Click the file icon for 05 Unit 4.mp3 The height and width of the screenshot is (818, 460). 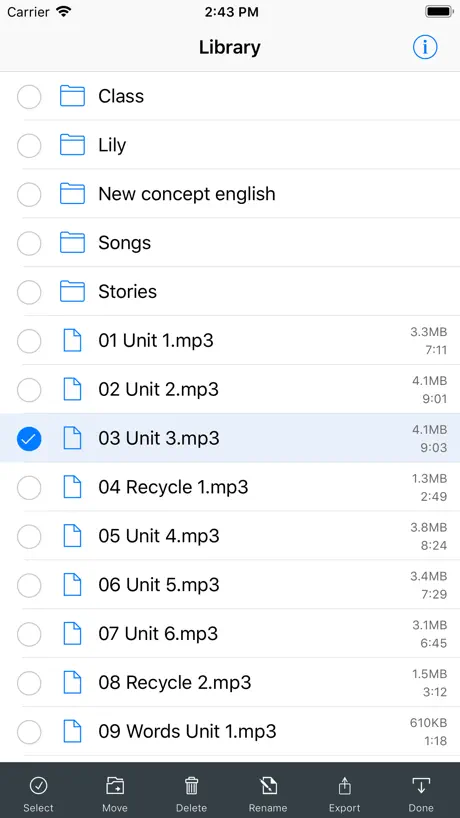(x=72, y=536)
